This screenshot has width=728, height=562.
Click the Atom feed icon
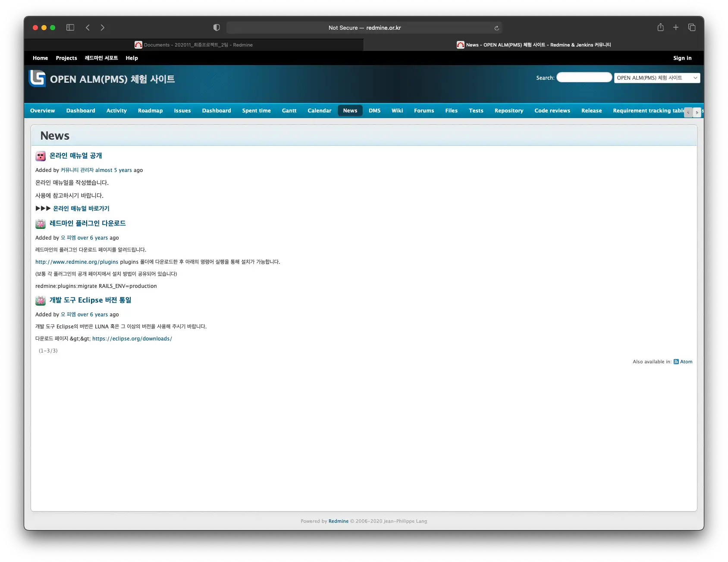[x=676, y=362]
